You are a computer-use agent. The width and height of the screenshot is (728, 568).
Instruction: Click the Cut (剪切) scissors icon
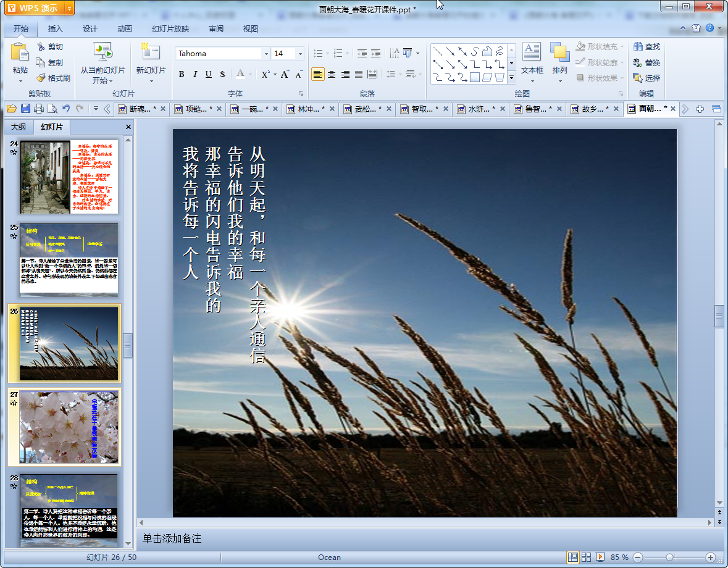tap(41, 46)
